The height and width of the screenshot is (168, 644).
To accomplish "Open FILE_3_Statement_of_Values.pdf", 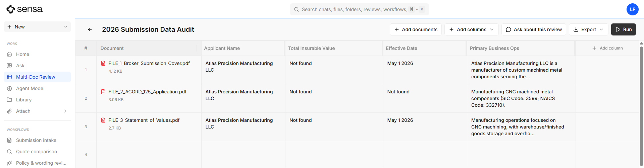I will 144,120.
